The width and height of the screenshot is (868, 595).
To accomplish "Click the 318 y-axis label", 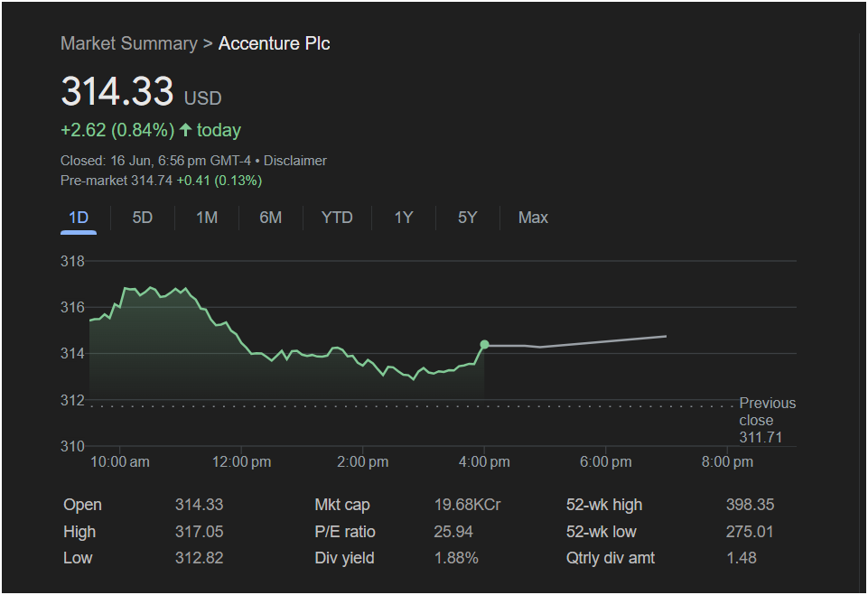I will pos(72,261).
